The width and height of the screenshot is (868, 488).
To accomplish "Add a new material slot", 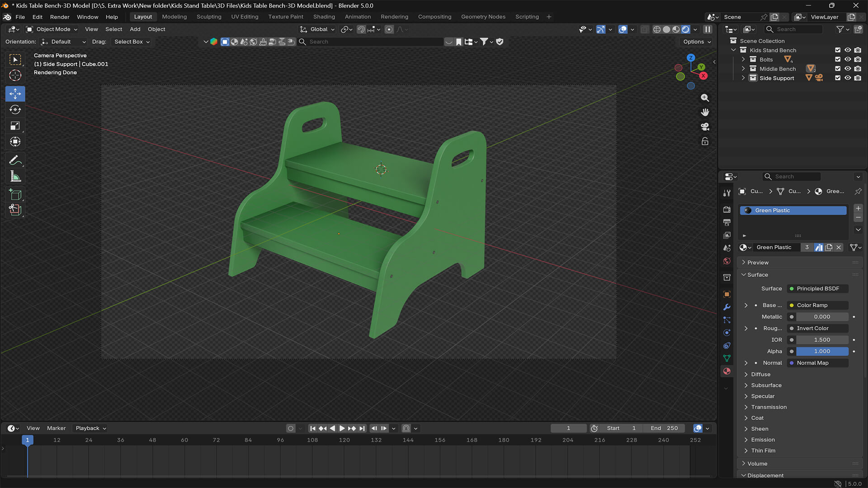I will [x=858, y=208].
